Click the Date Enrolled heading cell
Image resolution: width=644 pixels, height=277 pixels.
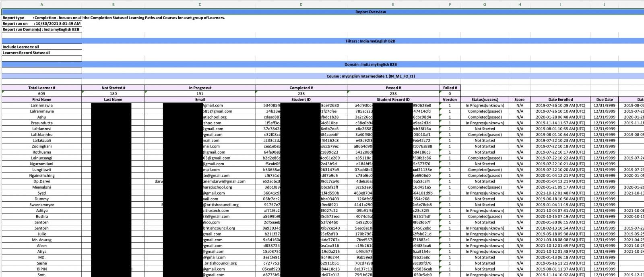pyautogui.click(x=560, y=100)
